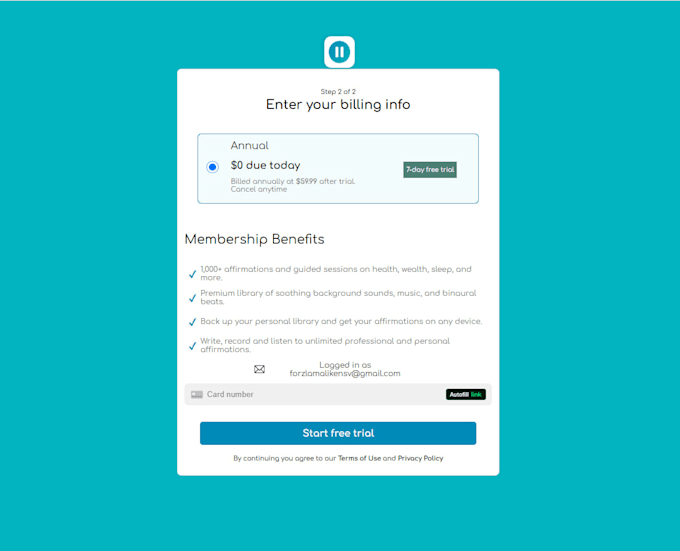The image size is (680, 551).
Task: Click checkmark beside Write, record and listen benefit
Action: (x=193, y=346)
